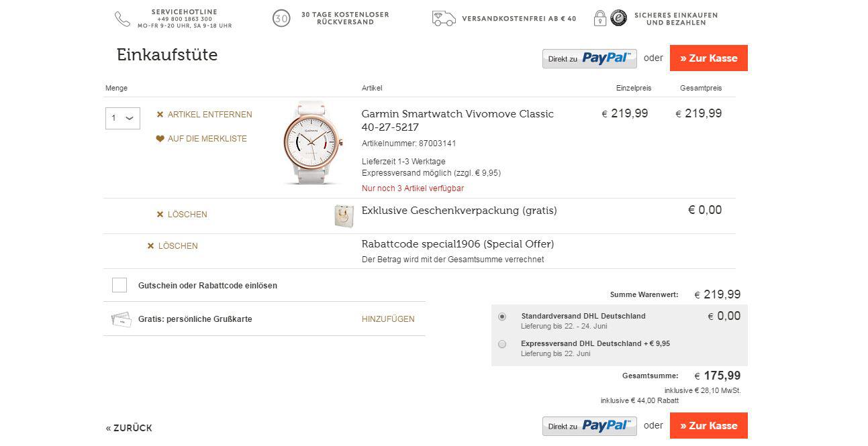Click the X icon beside Artikel entfernen
Image resolution: width=868 pixels, height=446 pixels.
(x=160, y=115)
